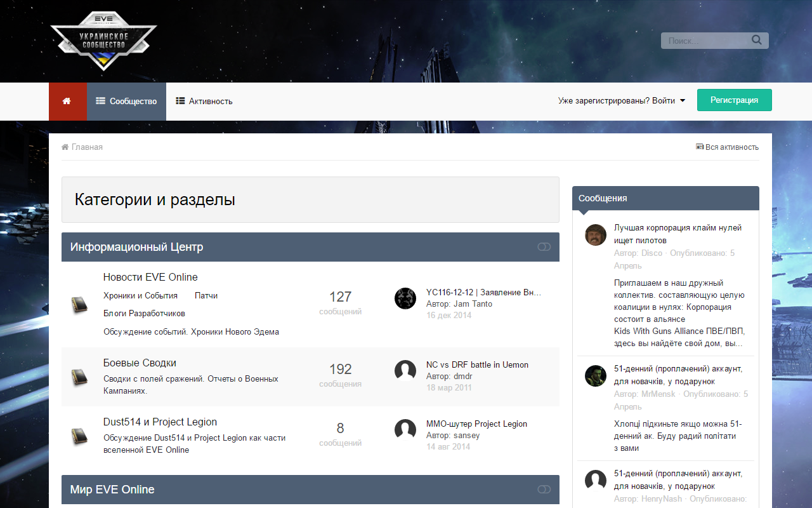Viewport: 812px width, 508px height.
Task: Open the Хроники и События subforum
Action: point(140,296)
